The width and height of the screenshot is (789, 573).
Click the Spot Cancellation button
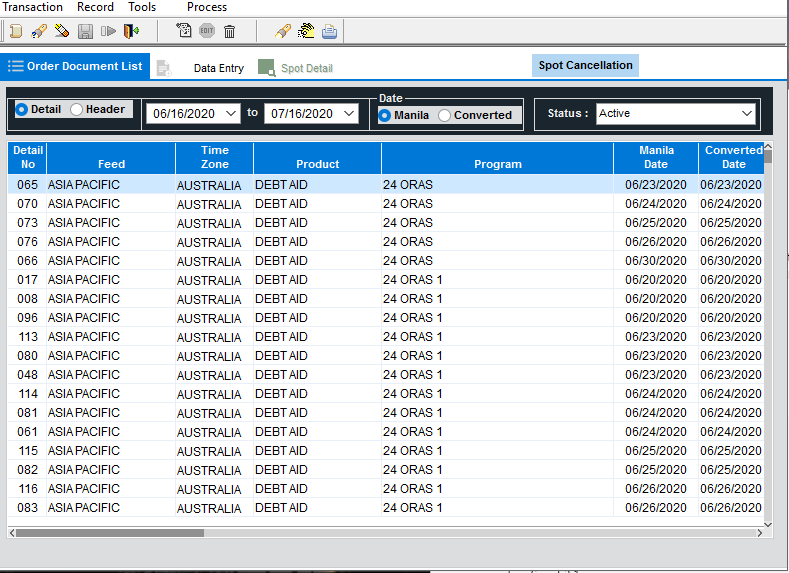point(585,66)
